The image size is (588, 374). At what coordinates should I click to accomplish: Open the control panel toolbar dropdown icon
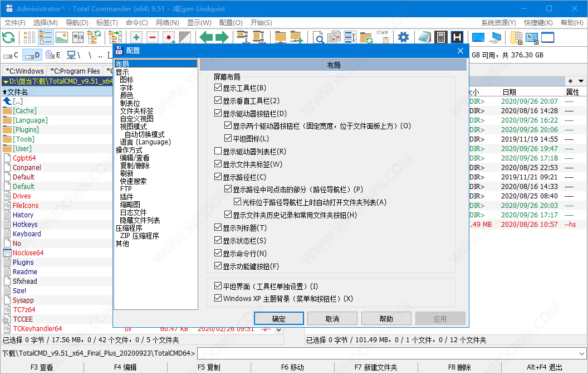[x=532, y=37]
